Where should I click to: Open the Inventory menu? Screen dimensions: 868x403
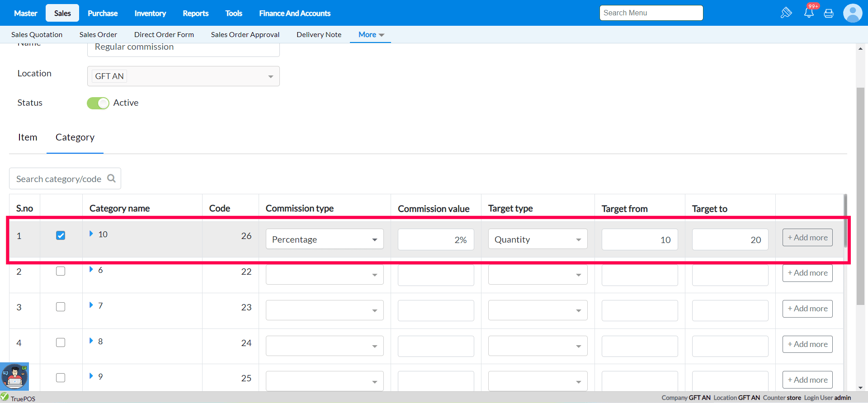(x=150, y=13)
